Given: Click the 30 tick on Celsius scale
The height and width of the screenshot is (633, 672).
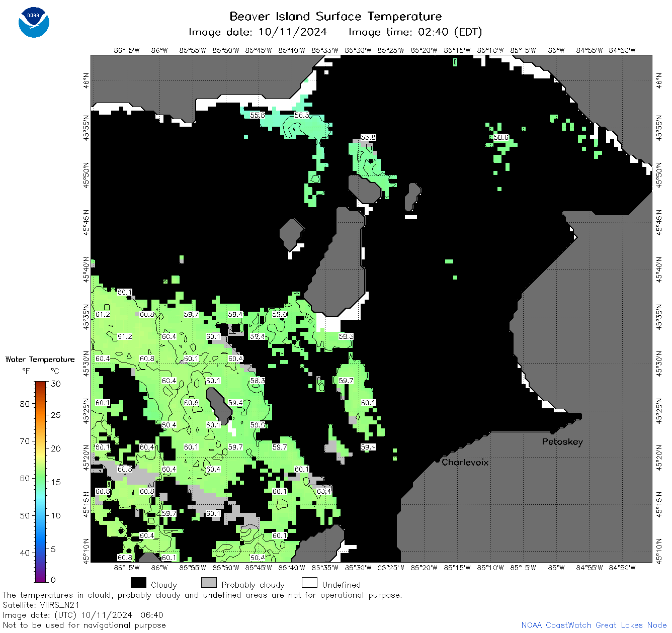Looking at the screenshot, I should click(56, 384).
